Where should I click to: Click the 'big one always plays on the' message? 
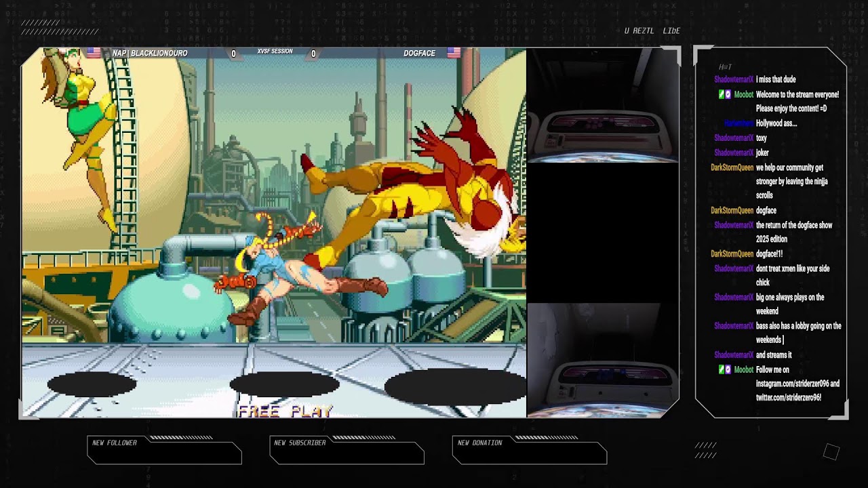(790, 304)
